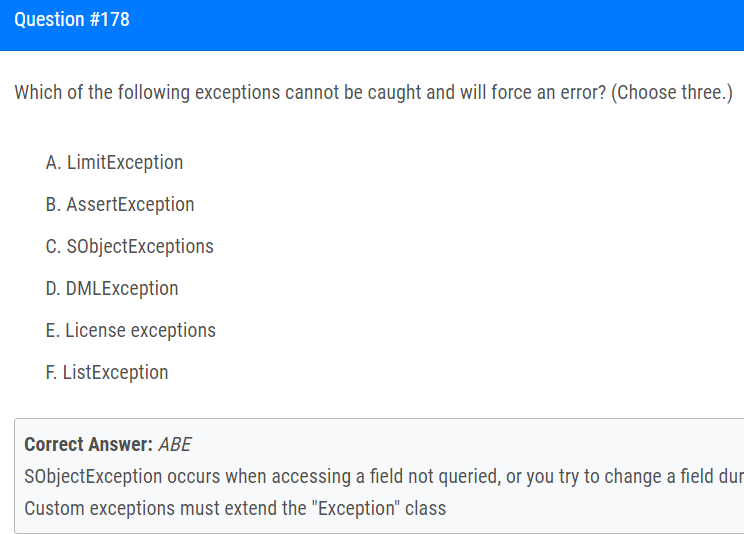
Task: Click empty area of blue header bar
Action: pos(427,25)
